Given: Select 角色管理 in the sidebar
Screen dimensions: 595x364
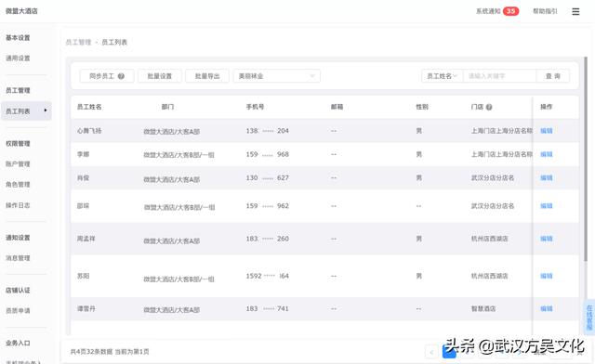Looking at the screenshot, I should [x=18, y=184].
